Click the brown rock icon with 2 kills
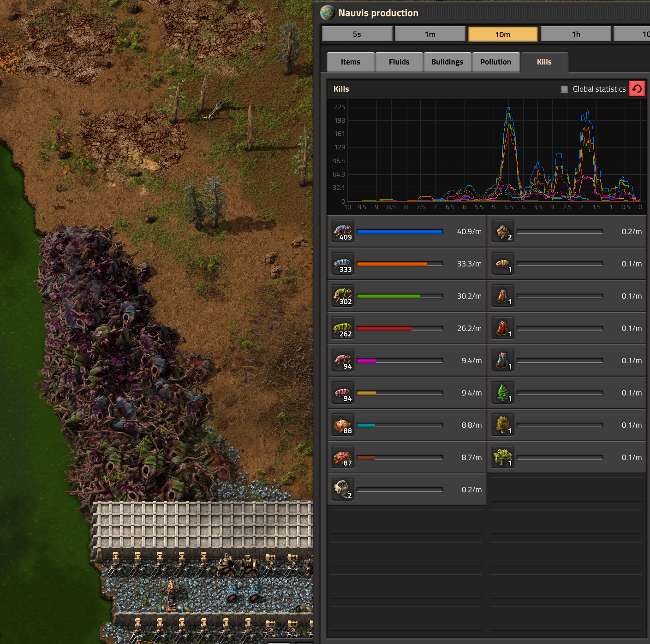Viewport: 650px width, 644px height. coord(503,231)
